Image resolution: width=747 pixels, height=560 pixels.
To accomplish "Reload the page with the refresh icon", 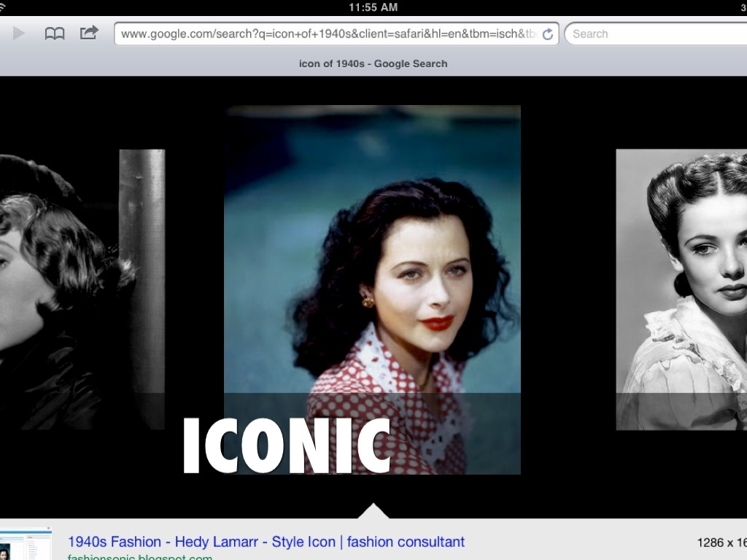I will [548, 34].
